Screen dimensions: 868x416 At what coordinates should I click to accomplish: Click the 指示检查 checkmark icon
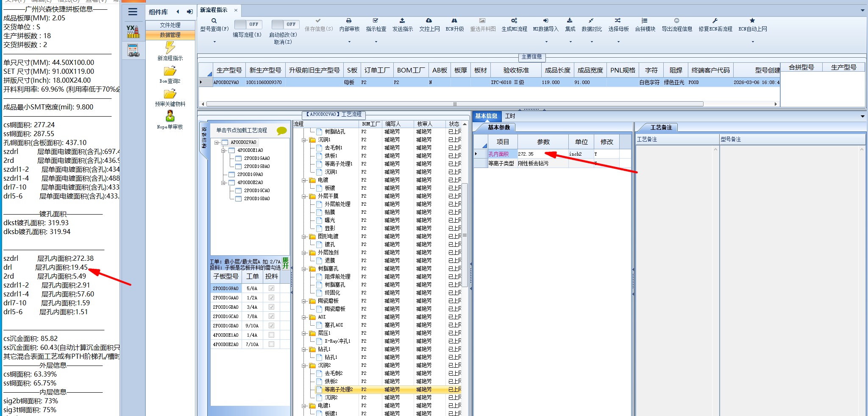[376, 20]
